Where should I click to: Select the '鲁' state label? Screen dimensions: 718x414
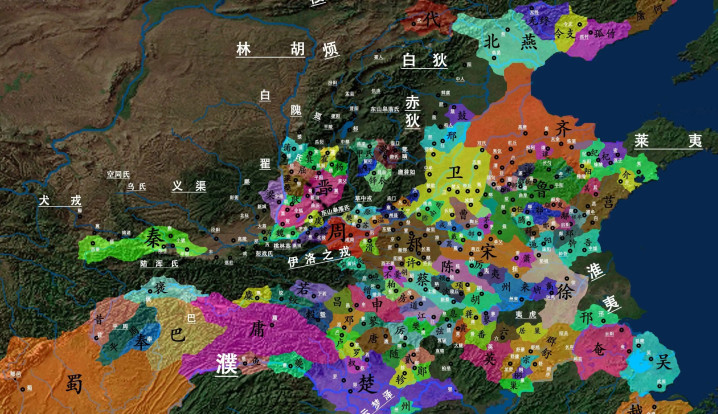click(541, 190)
